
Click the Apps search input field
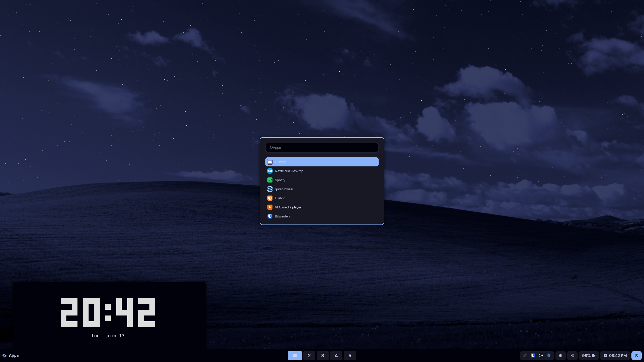click(322, 148)
